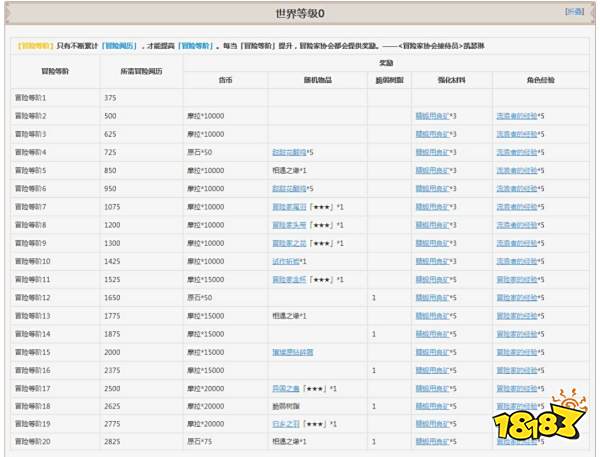600x457 pixels.
Task: Collapse the 世界等级0 table via 折叠
Action: click(573, 12)
